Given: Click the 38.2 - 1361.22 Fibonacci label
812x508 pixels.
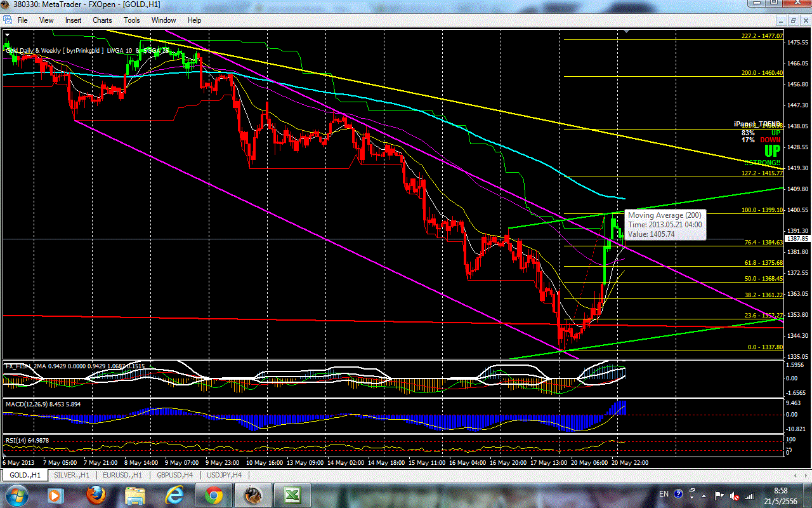Looking at the screenshot, I should pos(764,295).
